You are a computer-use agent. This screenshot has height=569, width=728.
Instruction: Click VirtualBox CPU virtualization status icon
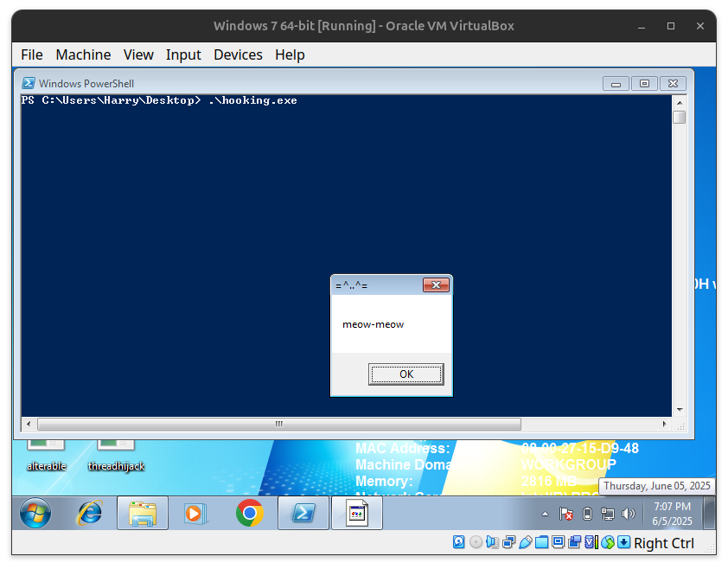(x=591, y=542)
